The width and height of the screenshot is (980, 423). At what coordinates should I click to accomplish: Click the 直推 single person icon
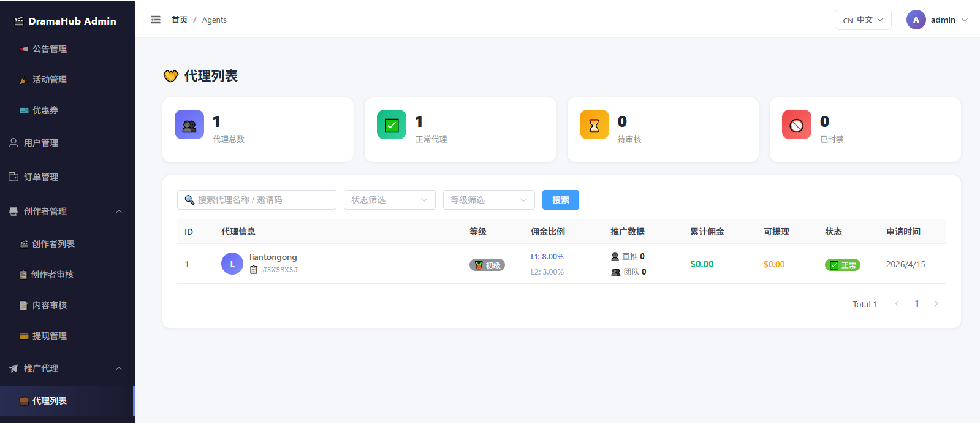(x=615, y=256)
